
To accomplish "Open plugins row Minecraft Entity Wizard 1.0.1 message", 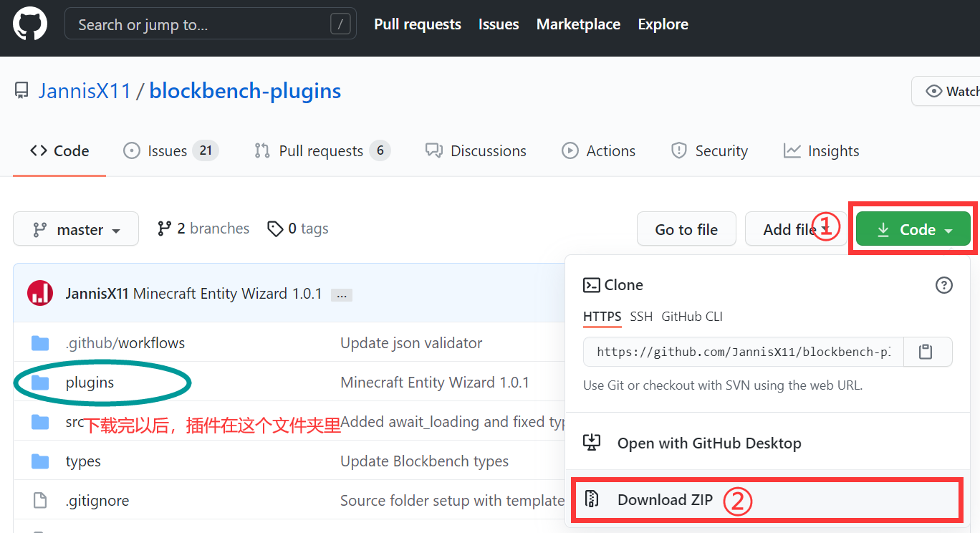I will [x=435, y=383].
